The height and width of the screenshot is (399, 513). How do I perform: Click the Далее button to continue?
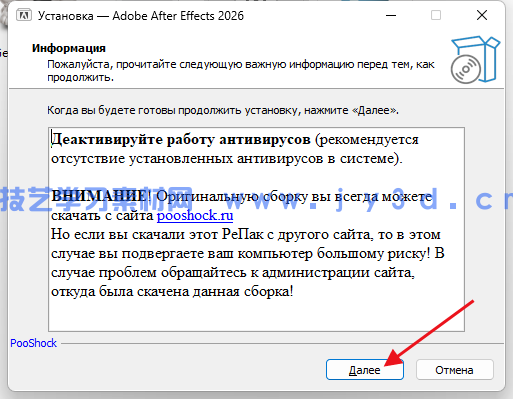[365, 370]
